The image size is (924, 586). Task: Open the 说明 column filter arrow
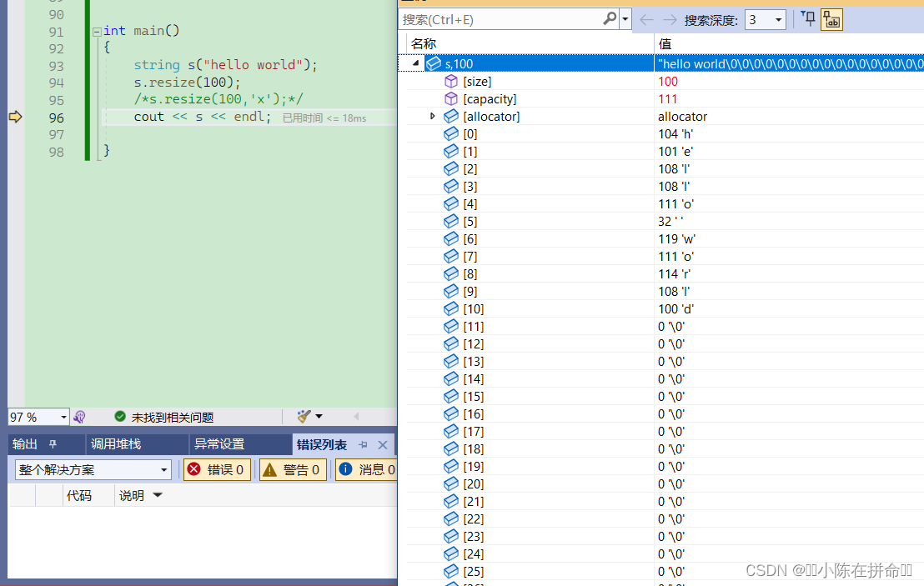point(158,495)
